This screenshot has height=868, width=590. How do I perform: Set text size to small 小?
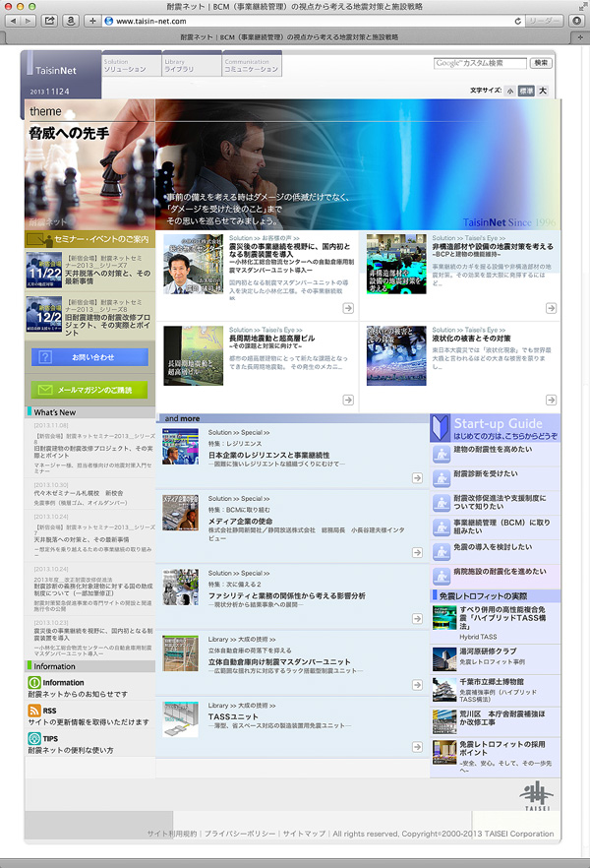point(509,91)
